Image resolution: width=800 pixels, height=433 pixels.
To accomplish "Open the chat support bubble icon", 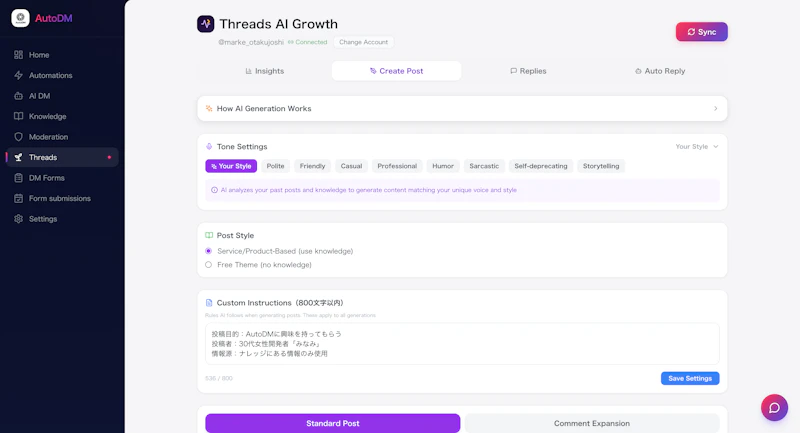I will point(774,407).
